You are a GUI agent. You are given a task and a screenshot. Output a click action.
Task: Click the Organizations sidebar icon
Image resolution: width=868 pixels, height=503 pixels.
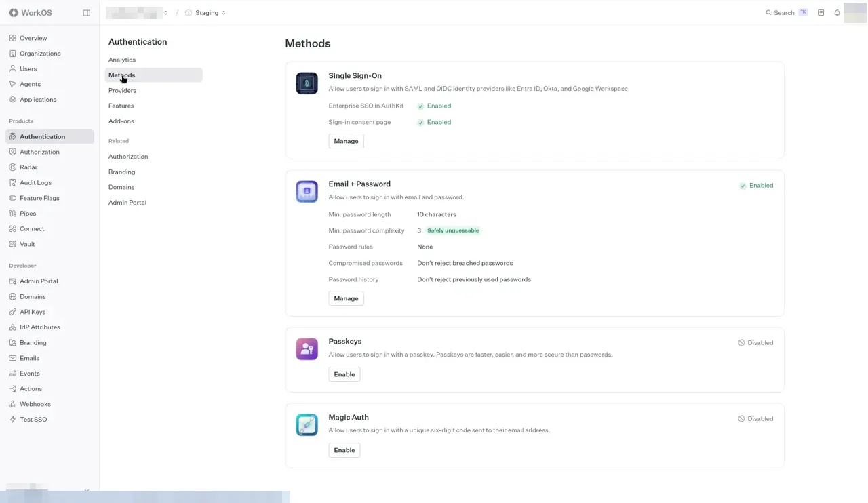tap(13, 54)
